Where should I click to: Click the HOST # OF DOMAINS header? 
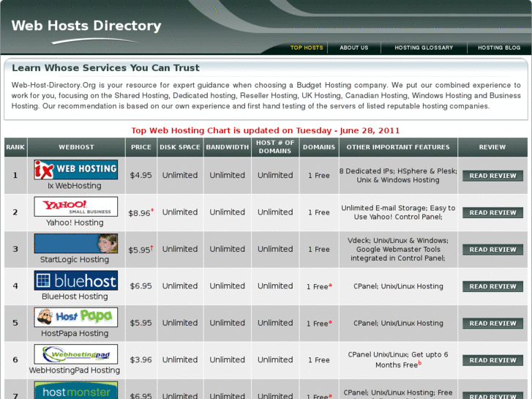point(275,147)
